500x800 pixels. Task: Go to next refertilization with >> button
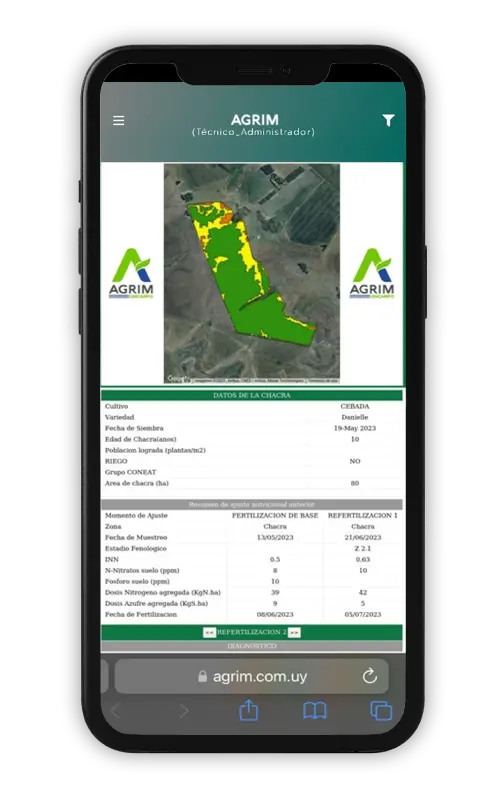coord(294,633)
